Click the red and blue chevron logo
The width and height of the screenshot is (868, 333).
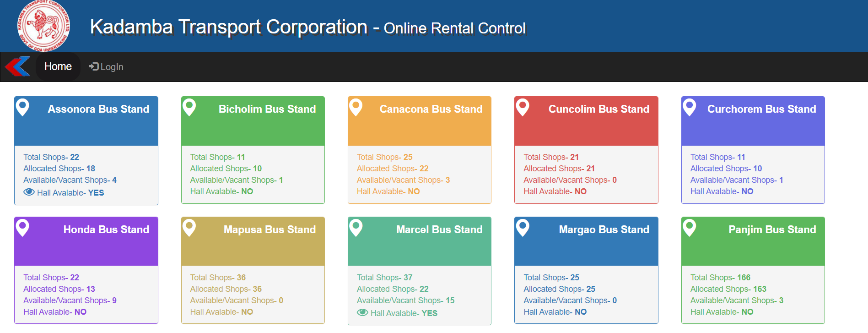point(18,67)
